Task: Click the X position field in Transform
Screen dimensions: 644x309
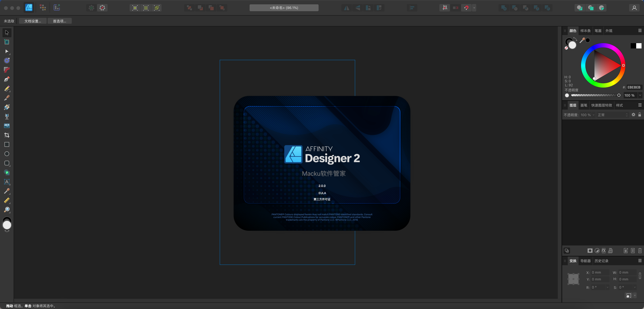Action: [600, 272]
